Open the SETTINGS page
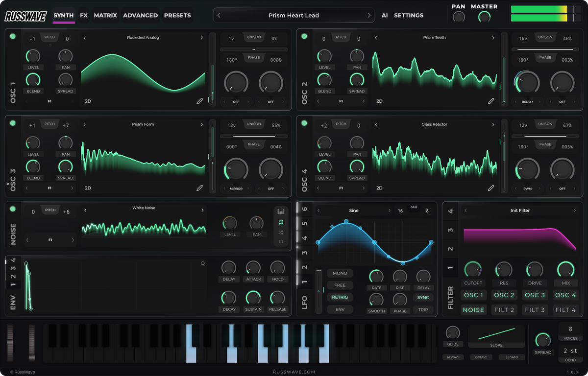The image size is (588, 376). pyautogui.click(x=409, y=16)
